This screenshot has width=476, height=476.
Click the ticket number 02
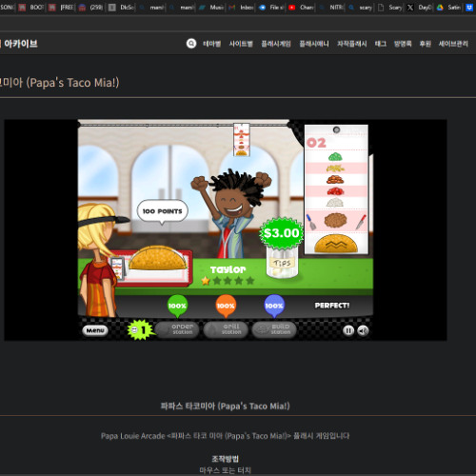coord(316,143)
